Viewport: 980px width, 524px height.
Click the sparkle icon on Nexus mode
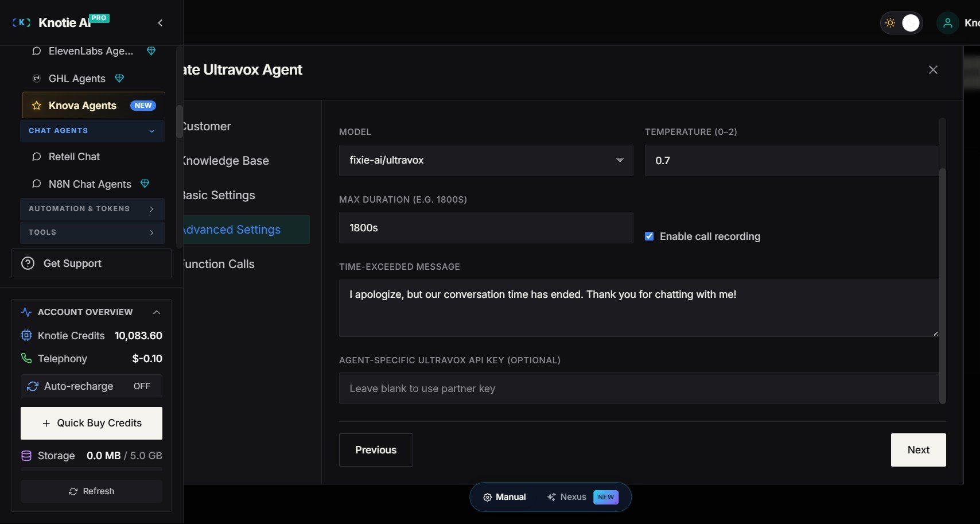tap(551, 497)
